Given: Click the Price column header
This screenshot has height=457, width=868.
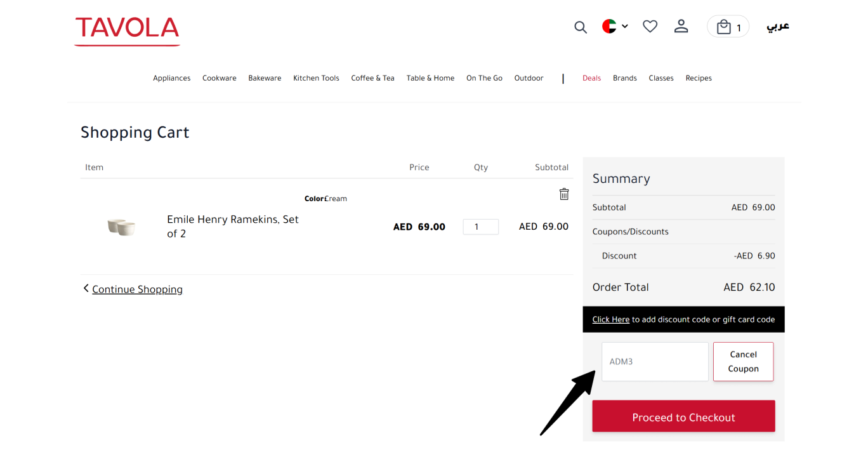Looking at the screenshot, I should (x=419, y=168).
